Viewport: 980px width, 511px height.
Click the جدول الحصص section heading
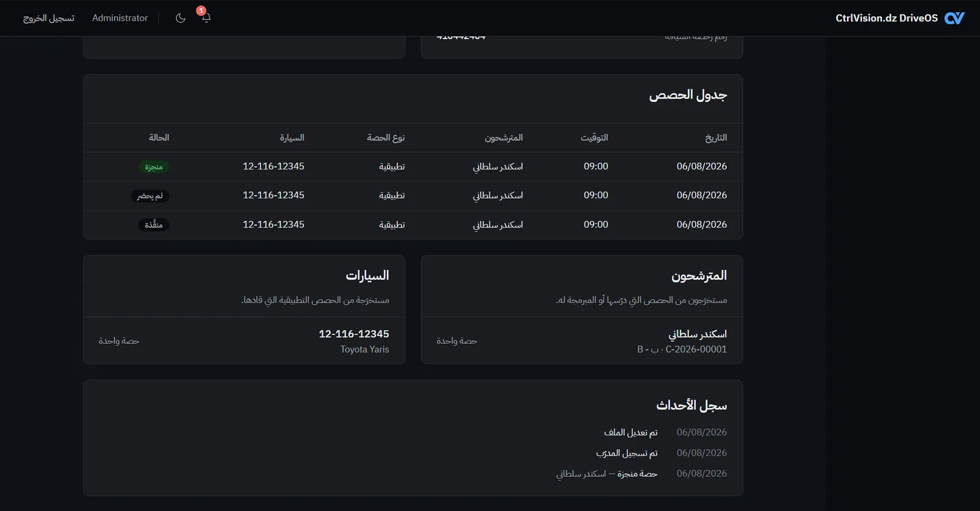coord(688,95)
